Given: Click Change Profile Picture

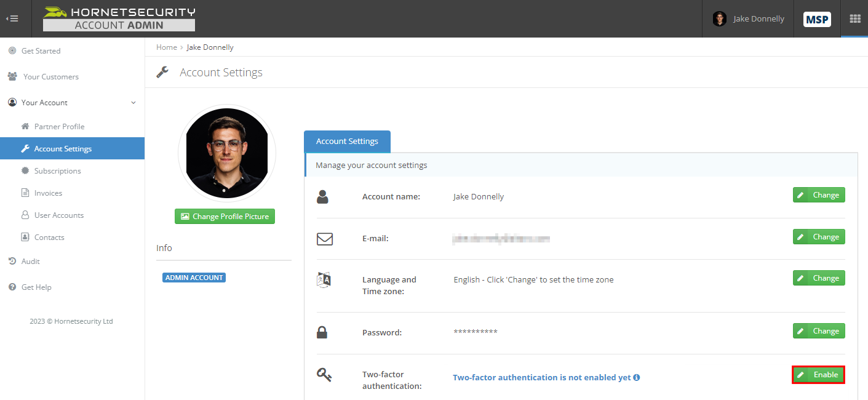Looking at the screenshot, I should (225, 216).
